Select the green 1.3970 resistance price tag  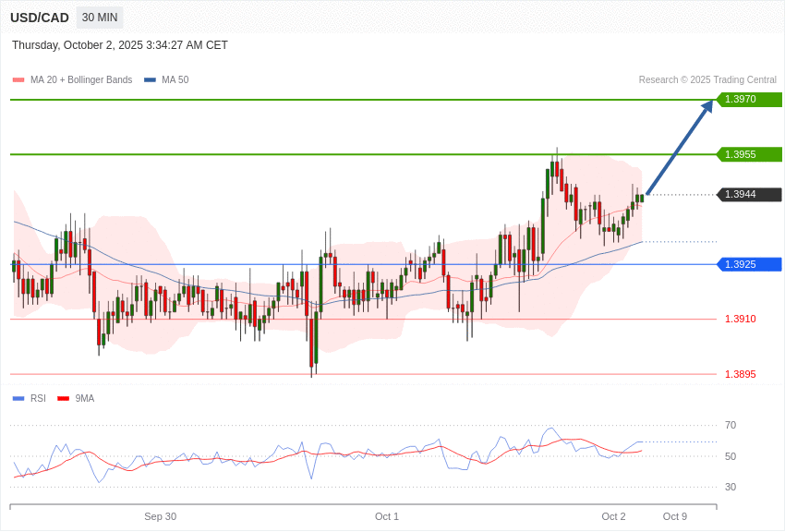749,100
